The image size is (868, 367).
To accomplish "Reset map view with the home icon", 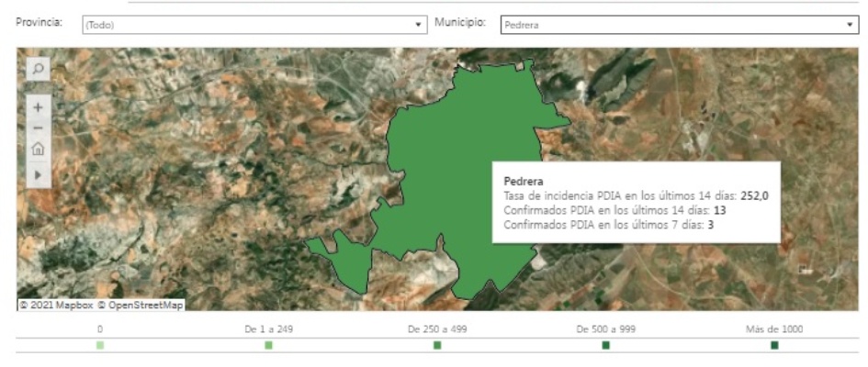I will 38,149.
